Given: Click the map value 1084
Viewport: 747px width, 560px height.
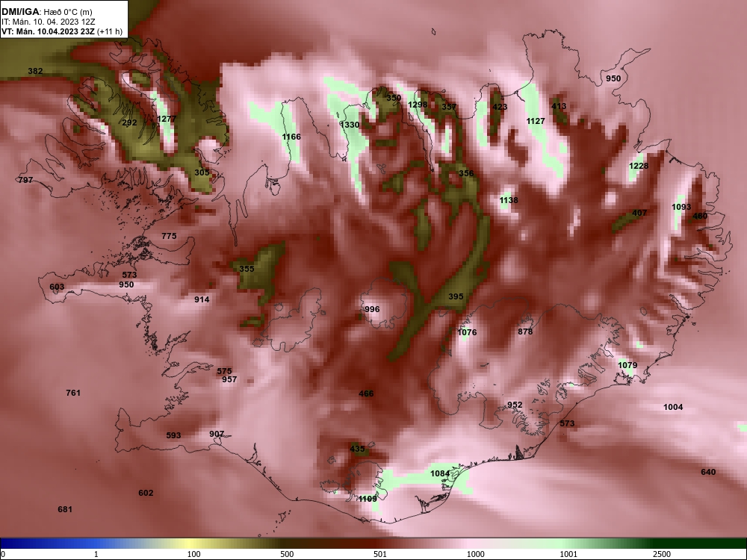Looking at the screenshot, I should coord(440,473).
